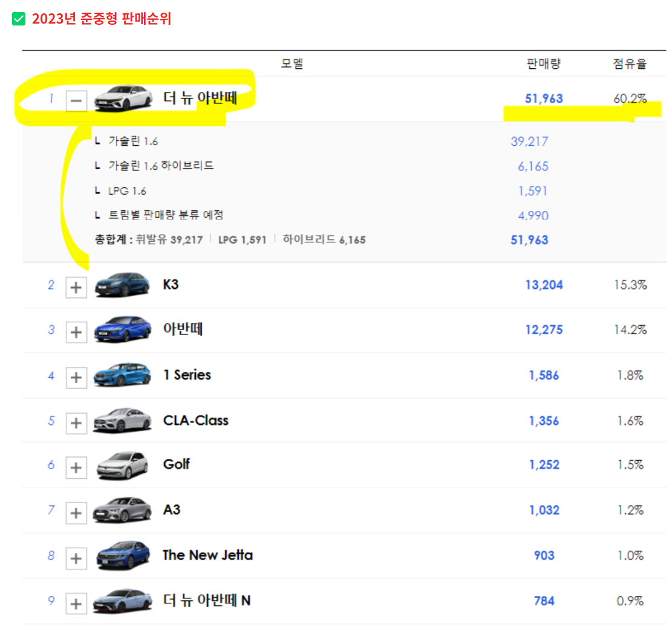This screenshot has width=672, height=633.
Task: Open the blue BMW 1 Series thumbnail
Action: point(123,375)
